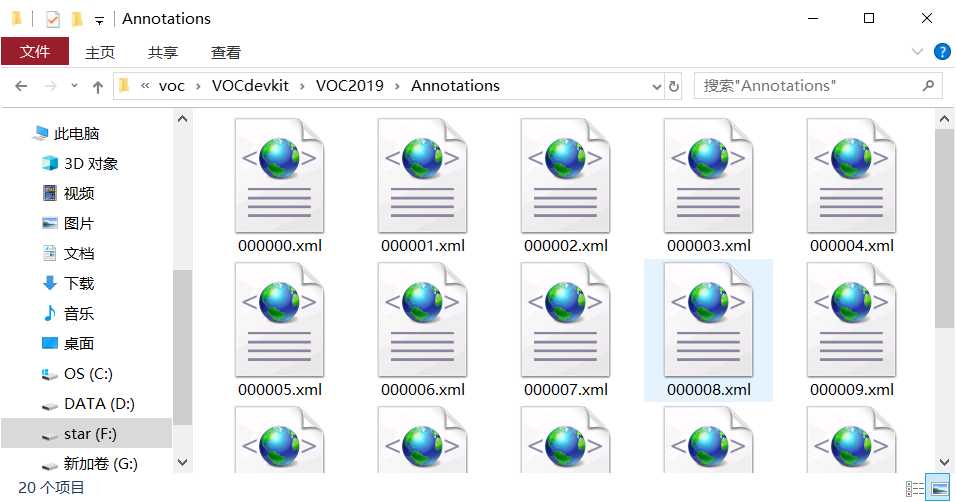Image resolution: width=956 pixels, height=502 pixels.
Task: Open 桌面 in navigation pane
Action: [68, 343]
